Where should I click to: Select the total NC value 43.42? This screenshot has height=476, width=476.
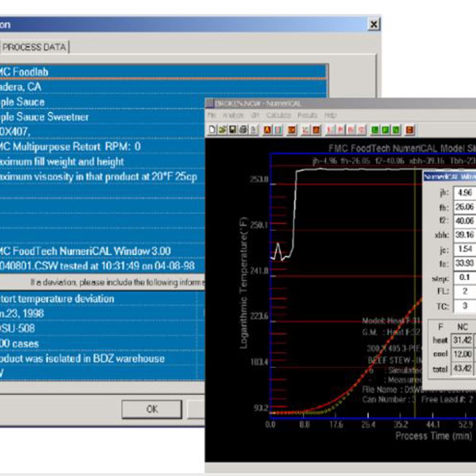click(x=463, y=369)
